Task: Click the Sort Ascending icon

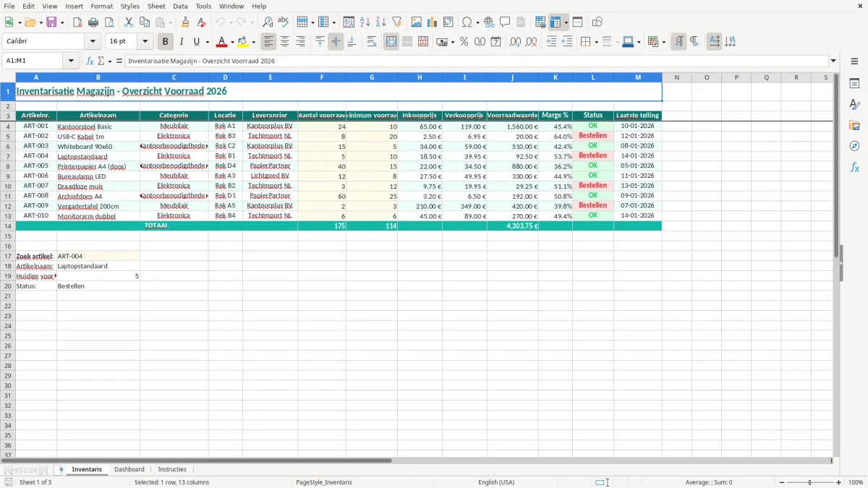Action: (x=365, y=22)
